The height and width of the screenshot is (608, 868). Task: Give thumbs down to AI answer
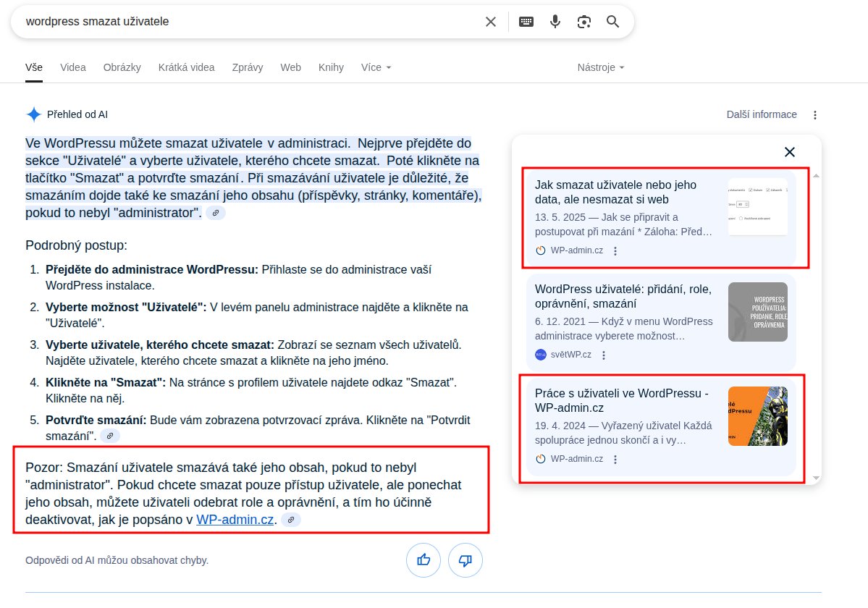(x=465, y=560)
